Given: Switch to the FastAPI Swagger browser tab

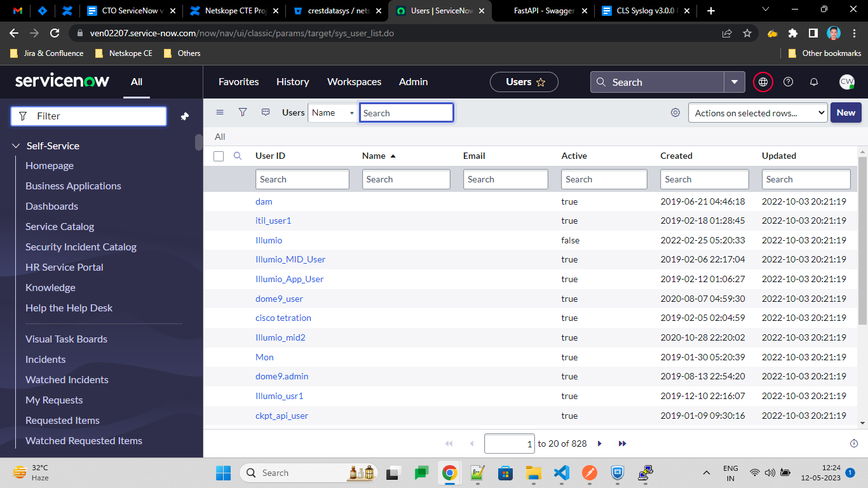Looking at the screenshot, I should coord(544,11).
